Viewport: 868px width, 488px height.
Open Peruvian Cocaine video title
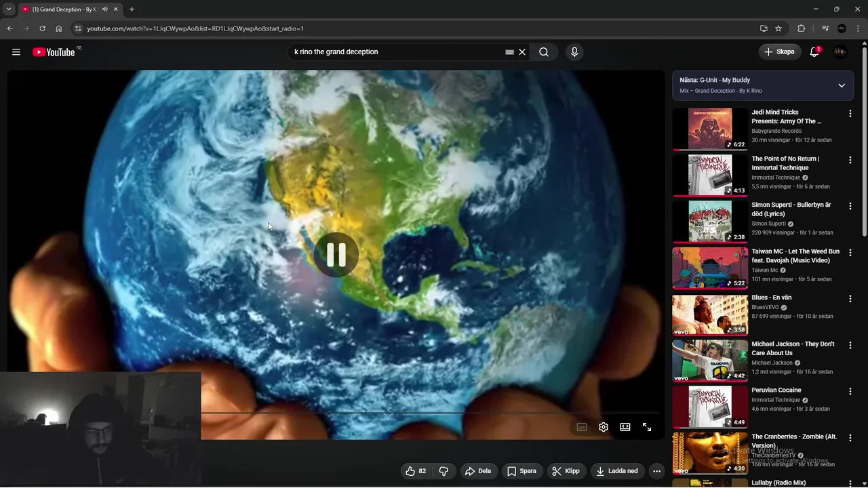pyautogui.click(x=776, y=390)
